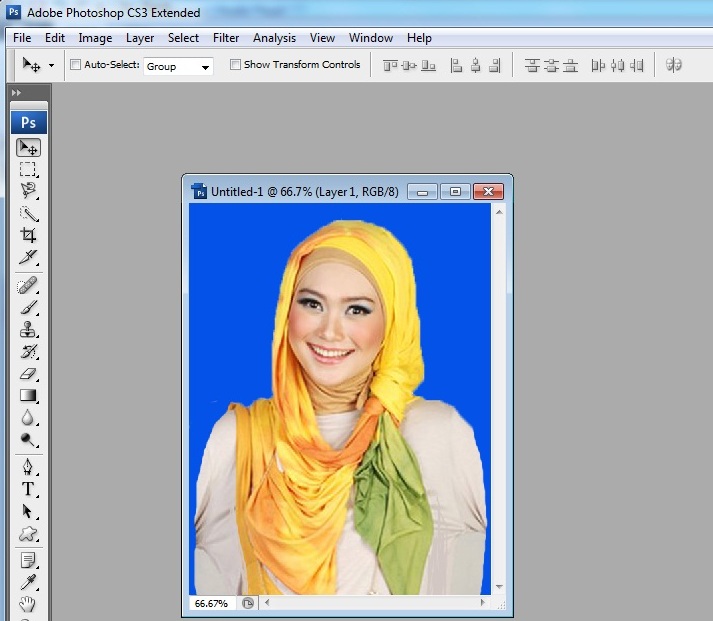The width and height of the screenshot is (713, 621).
Task: Choose the Gradient tool
Action: pos(28,395)
